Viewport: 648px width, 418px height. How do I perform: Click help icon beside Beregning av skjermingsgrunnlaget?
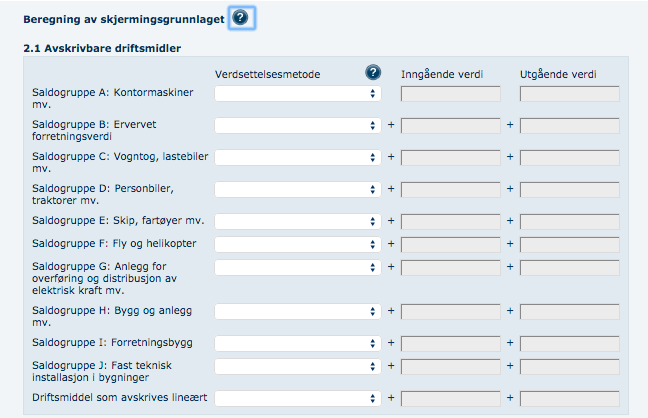pos(242,17)
